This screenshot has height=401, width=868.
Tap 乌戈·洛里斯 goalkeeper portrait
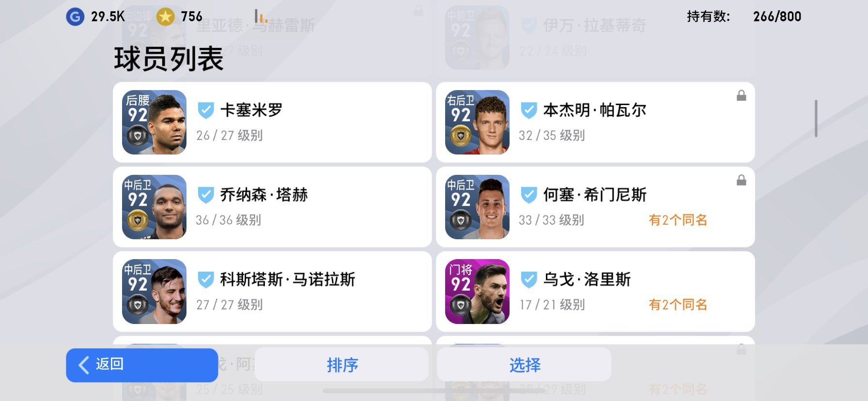tap(477, 292)
